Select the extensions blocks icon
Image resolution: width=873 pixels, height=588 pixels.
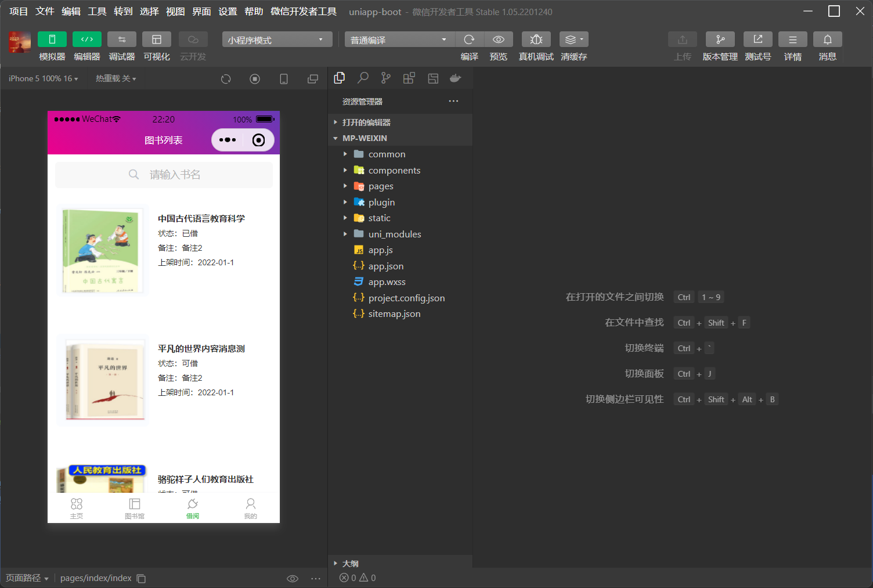click(409, 78)
